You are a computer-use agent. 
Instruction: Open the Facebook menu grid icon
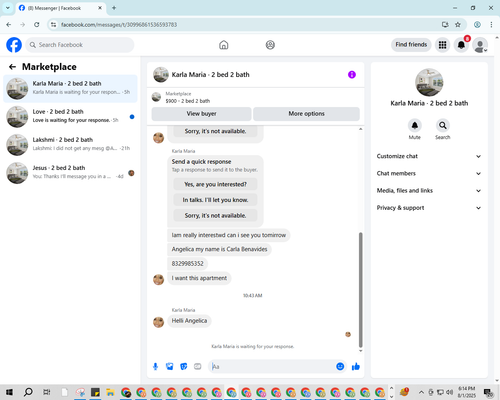pyautogui.click(x=442, y=45)
